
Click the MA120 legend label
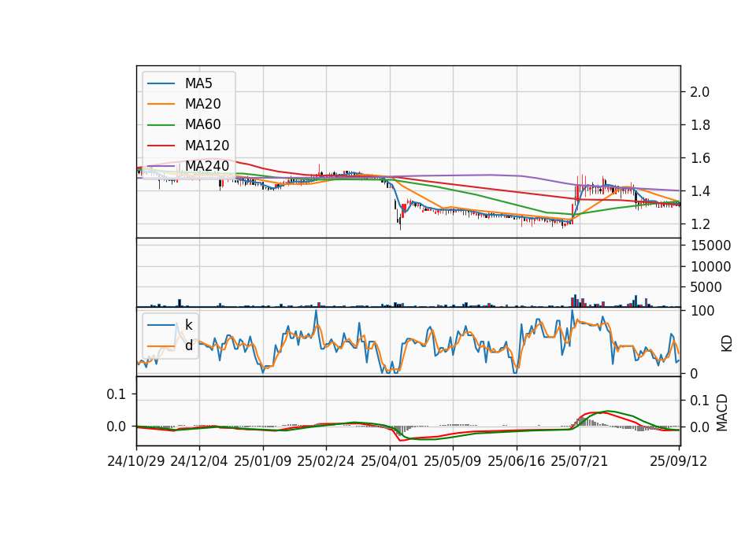(x=207, y=146)
